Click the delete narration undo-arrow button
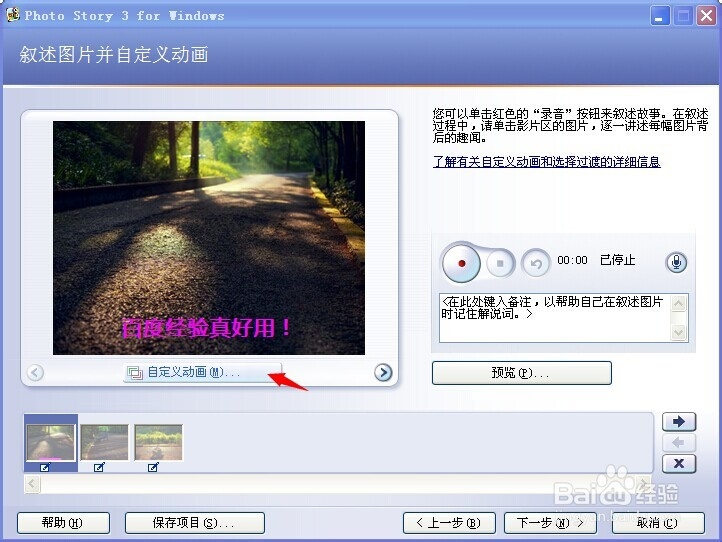Image resolution: width=722 pixels, height=542 pixels. click(536, 263)
